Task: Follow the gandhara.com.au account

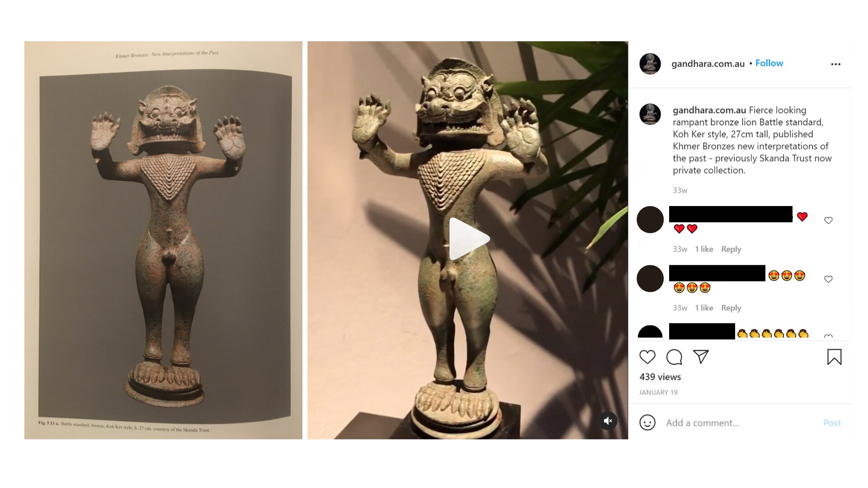Action: [769, 63]
